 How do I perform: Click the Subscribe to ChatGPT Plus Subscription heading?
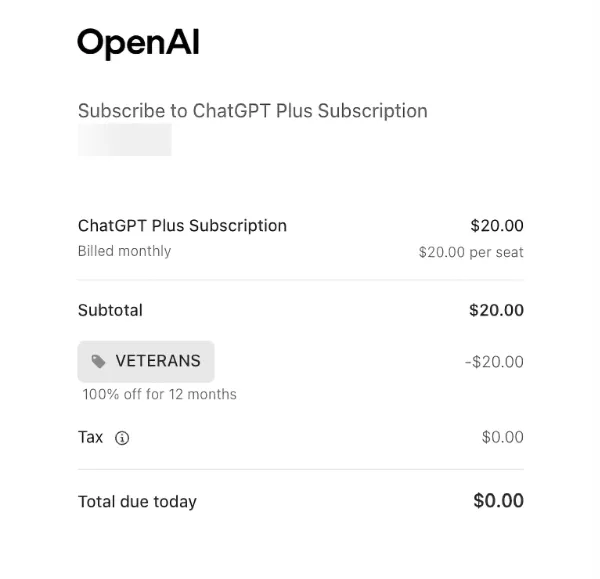point(252,111)
